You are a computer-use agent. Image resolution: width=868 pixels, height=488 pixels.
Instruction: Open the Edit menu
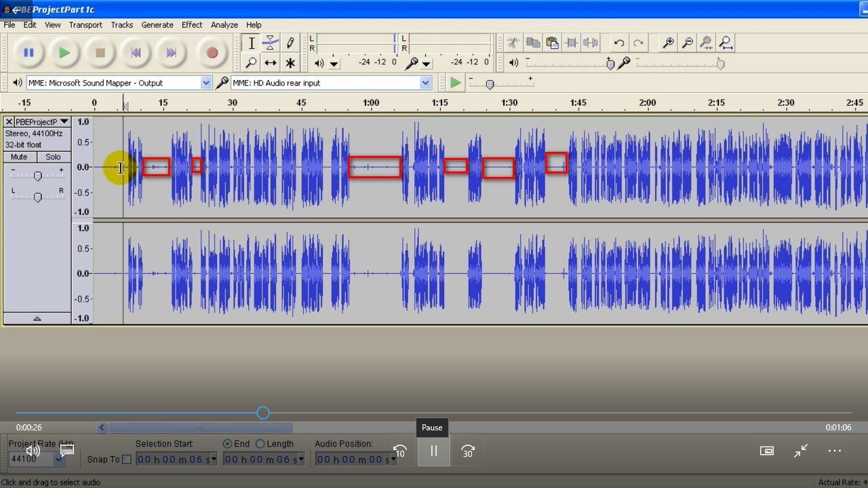point(30,24)
